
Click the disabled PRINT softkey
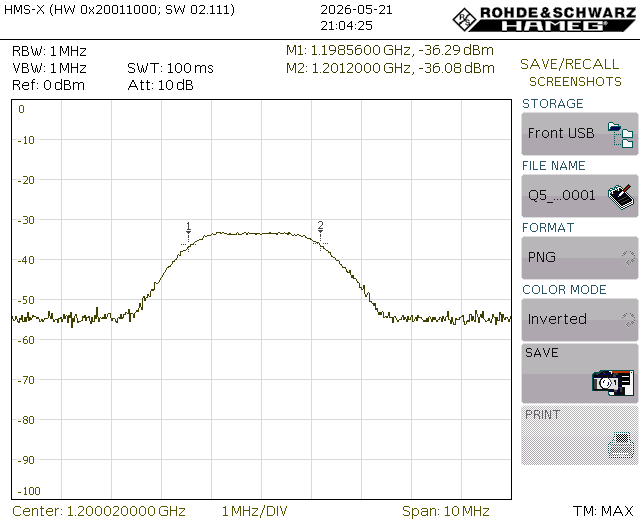click(x=580, y=435)
